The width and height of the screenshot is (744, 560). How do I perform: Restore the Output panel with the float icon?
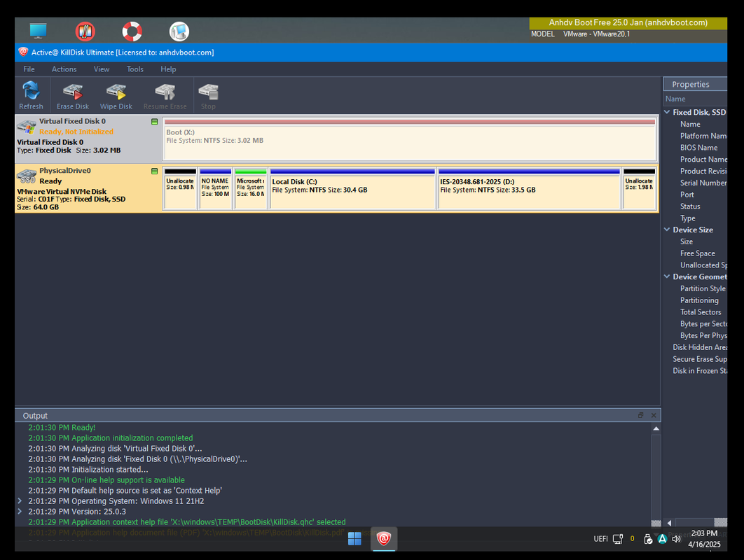[640, 415]
